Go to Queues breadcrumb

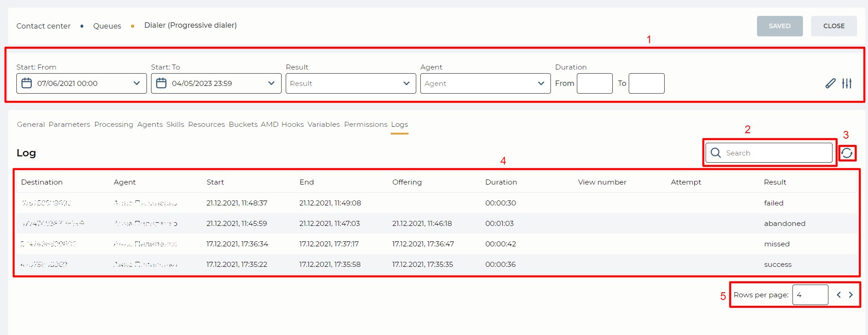point(107,26)
